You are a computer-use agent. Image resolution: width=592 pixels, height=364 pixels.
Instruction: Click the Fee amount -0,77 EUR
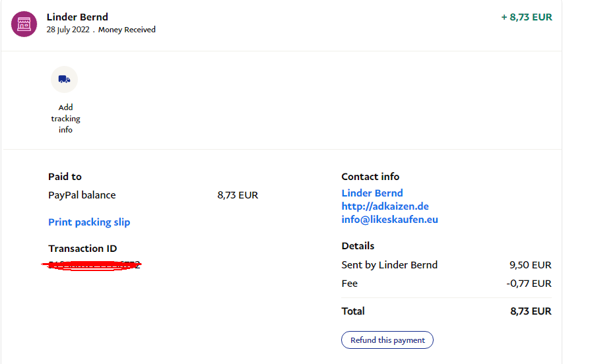[529, 284]
